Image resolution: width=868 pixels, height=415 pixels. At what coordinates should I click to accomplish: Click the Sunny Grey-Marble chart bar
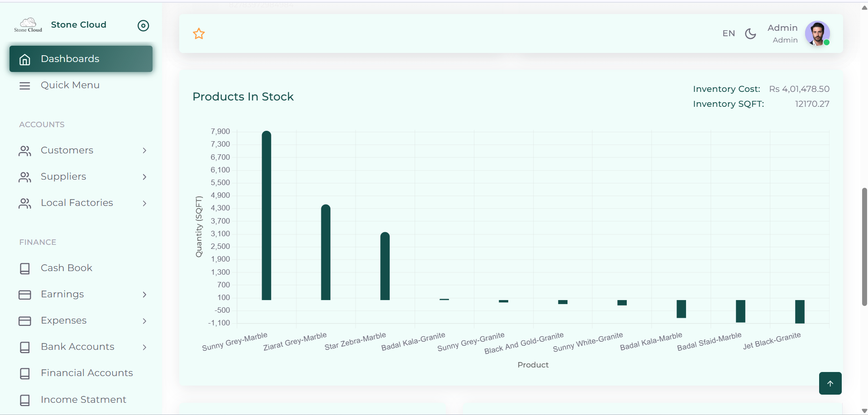[267, 215]
